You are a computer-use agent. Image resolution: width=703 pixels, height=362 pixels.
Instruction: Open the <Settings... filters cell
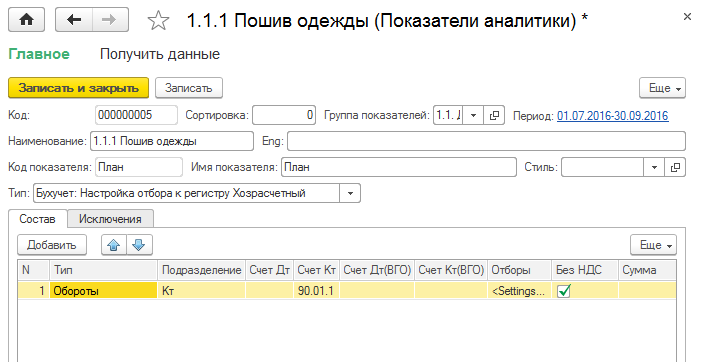519,291
